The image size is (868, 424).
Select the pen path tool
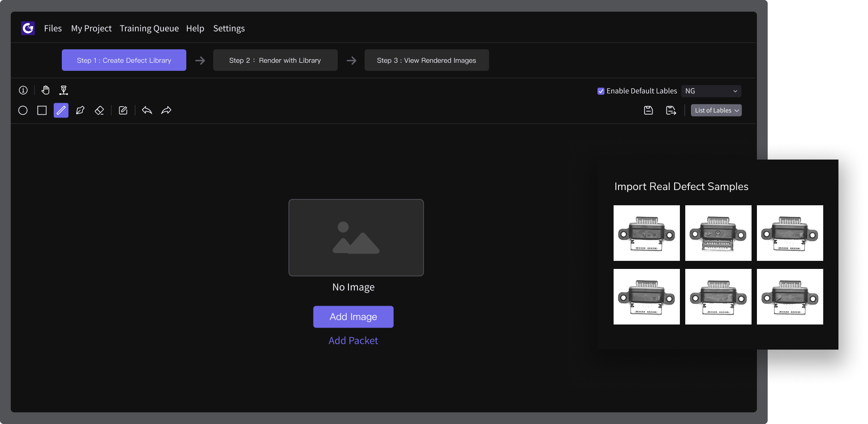click(x=80, y=110)
